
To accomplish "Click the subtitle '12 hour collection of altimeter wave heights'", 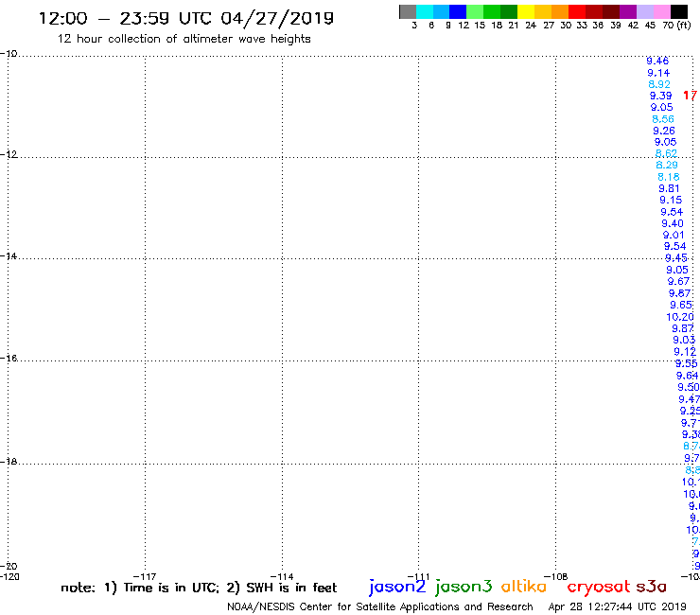I will coord(184,39).
